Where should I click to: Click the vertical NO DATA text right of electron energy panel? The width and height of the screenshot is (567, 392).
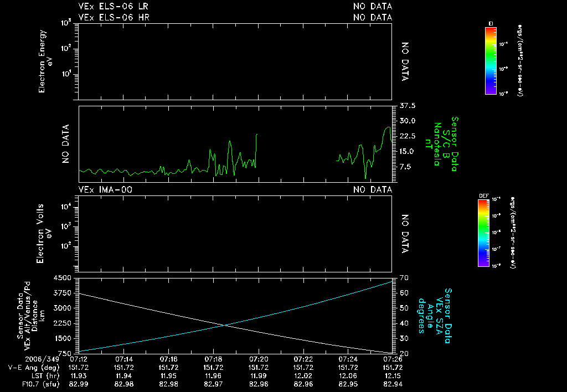[405, 61]
